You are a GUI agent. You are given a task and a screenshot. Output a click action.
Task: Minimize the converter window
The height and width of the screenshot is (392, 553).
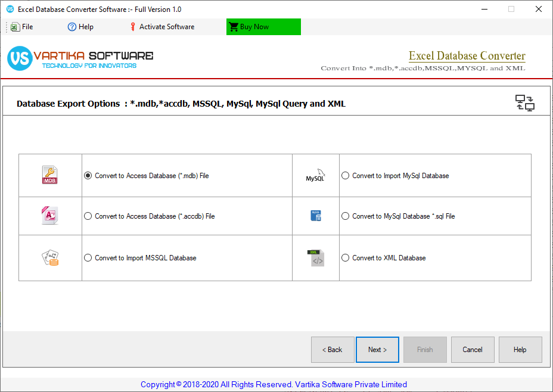point(484,9)
